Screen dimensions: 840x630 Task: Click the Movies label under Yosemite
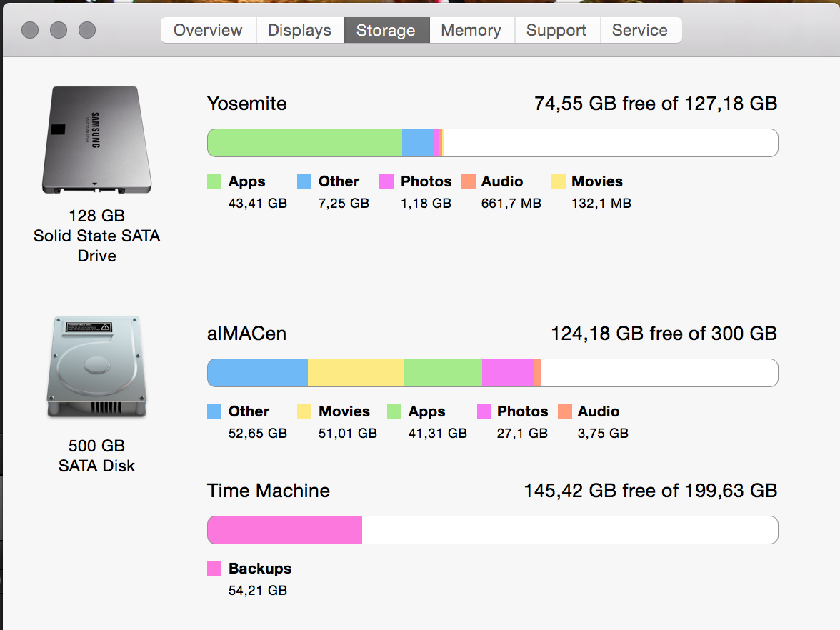597,181
